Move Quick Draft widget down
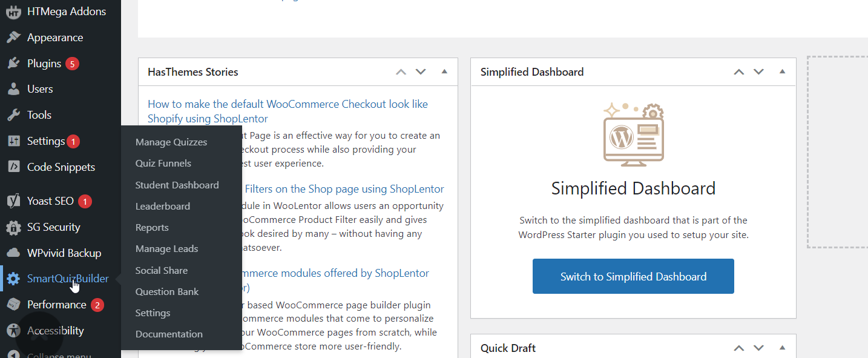Image resolution: width=868 pixels, height=358 pixels. coord(758,348)
